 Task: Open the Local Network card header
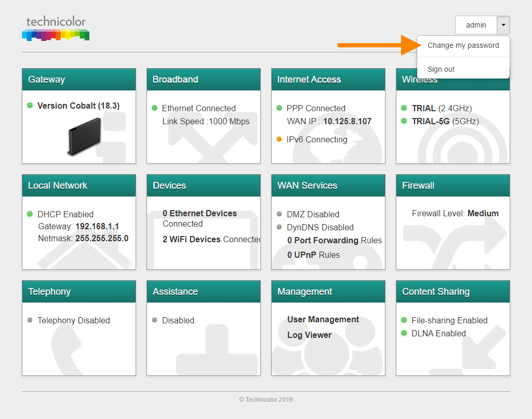click(x=78, y=186)
